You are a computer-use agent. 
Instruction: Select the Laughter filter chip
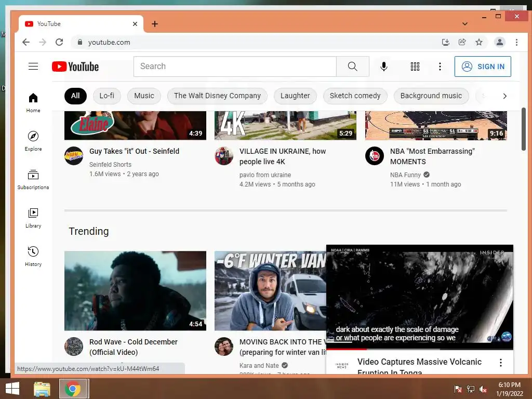coord(295,96)
